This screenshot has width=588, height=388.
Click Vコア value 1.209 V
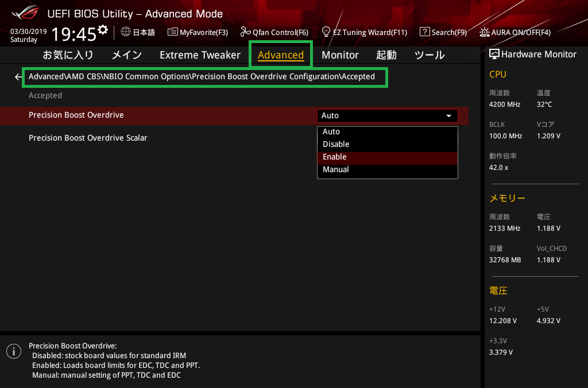click(x=548, y=136)
